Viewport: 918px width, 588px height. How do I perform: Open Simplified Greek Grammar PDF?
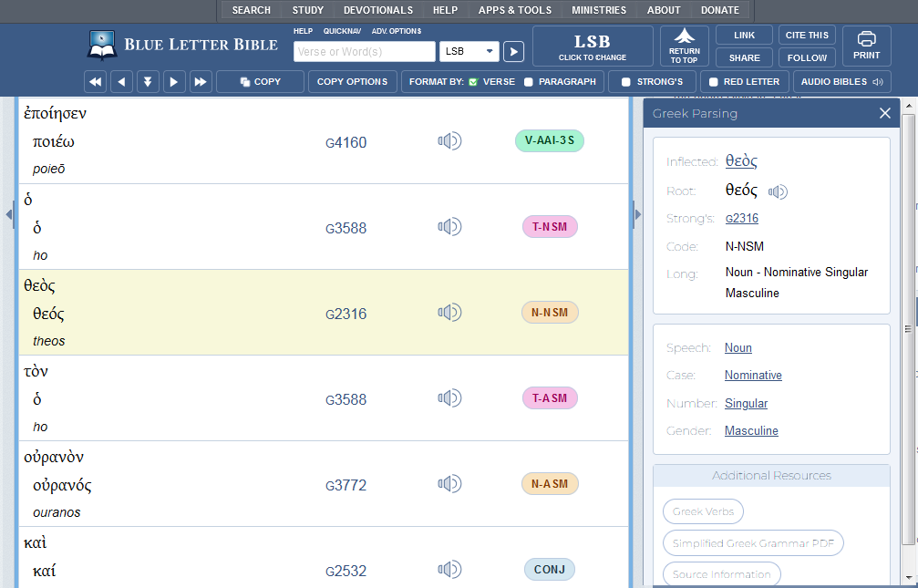[x=753, y=543]
